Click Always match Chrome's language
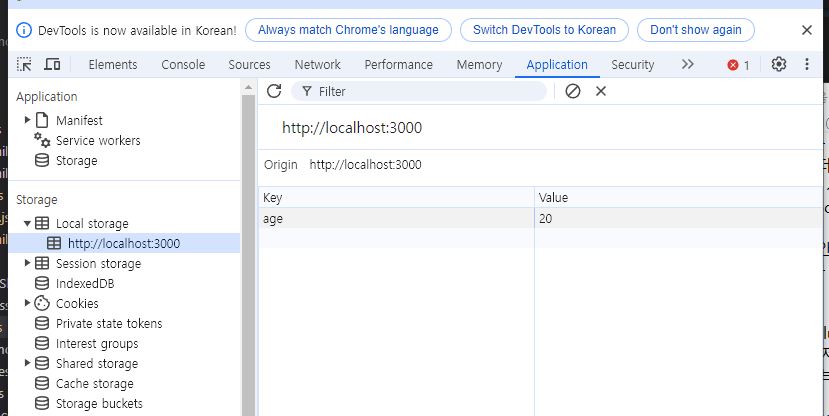The height and width of the screenshot is (416, 829). coord(348,30)
